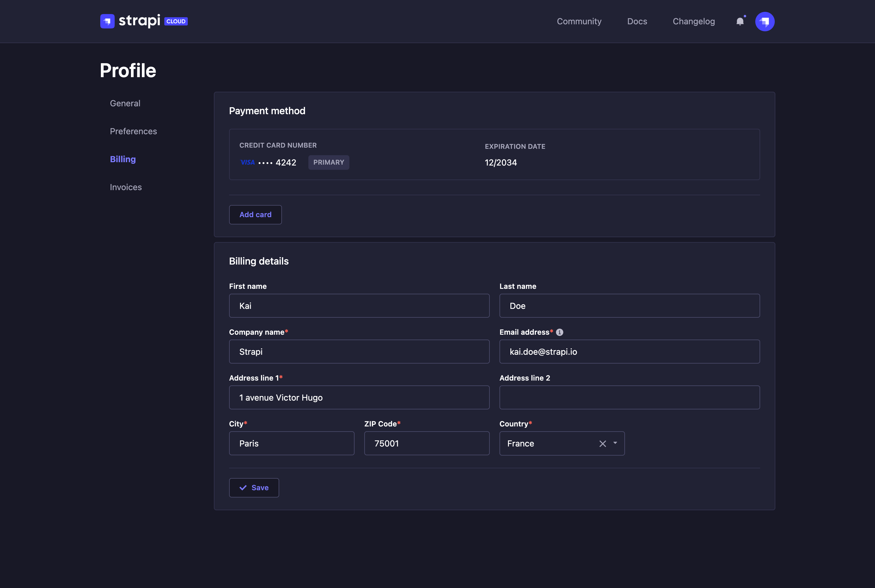This screenshot has height=588, width=875.
Task: Clear the France selection with the X icon
Action: coord(602,443)
